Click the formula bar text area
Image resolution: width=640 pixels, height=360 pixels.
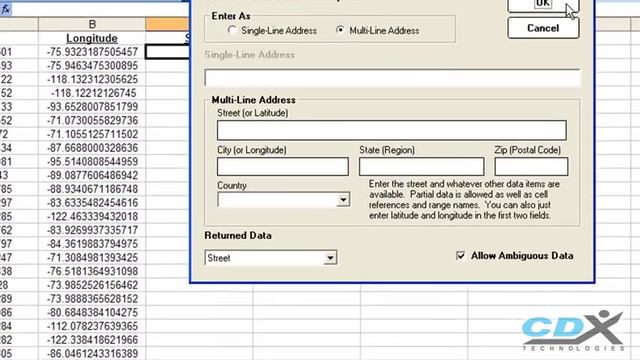pos(101,9)
